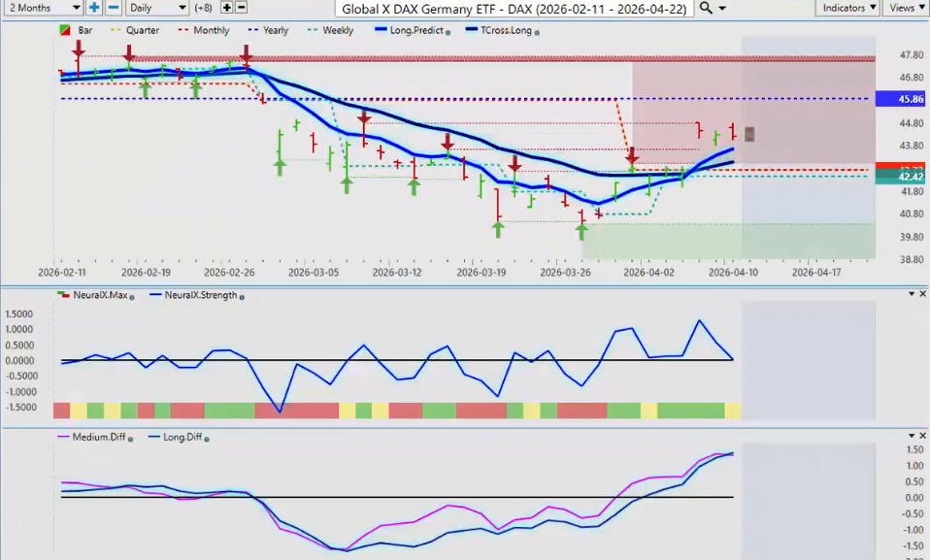Toggle the Quarter level line legend

(137, 31)
